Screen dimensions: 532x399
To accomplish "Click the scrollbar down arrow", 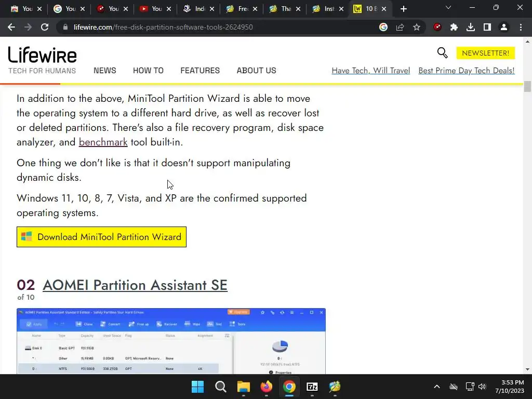I will click(x=527, y=369).
